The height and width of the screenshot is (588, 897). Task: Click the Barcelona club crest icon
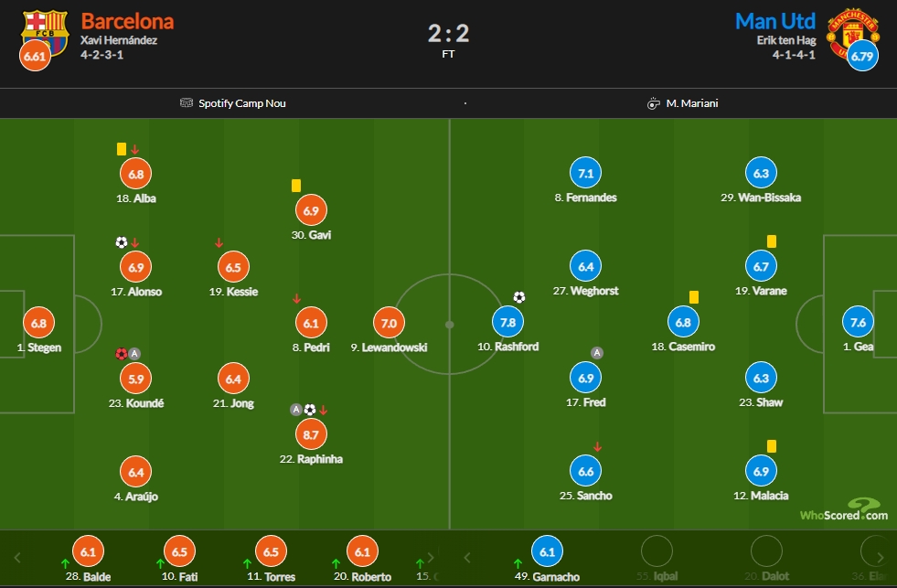pyautogui.click(x=45, y=33)
